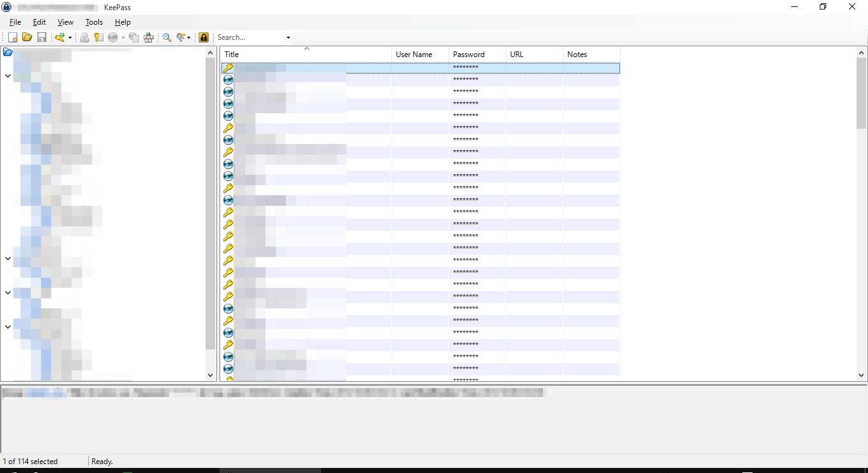The height and width of the screenshot is (473, 868).
Task: Open the File menu
Action: click(15, 22)
